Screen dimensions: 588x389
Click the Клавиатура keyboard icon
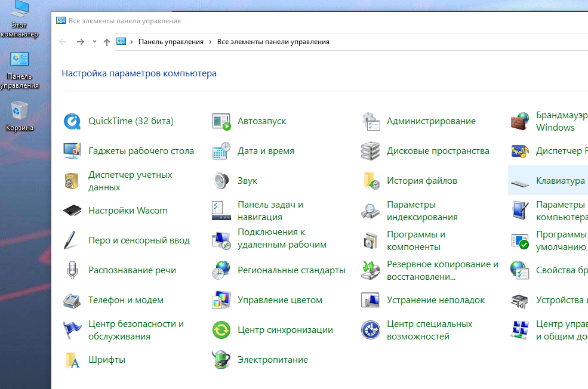520,184
